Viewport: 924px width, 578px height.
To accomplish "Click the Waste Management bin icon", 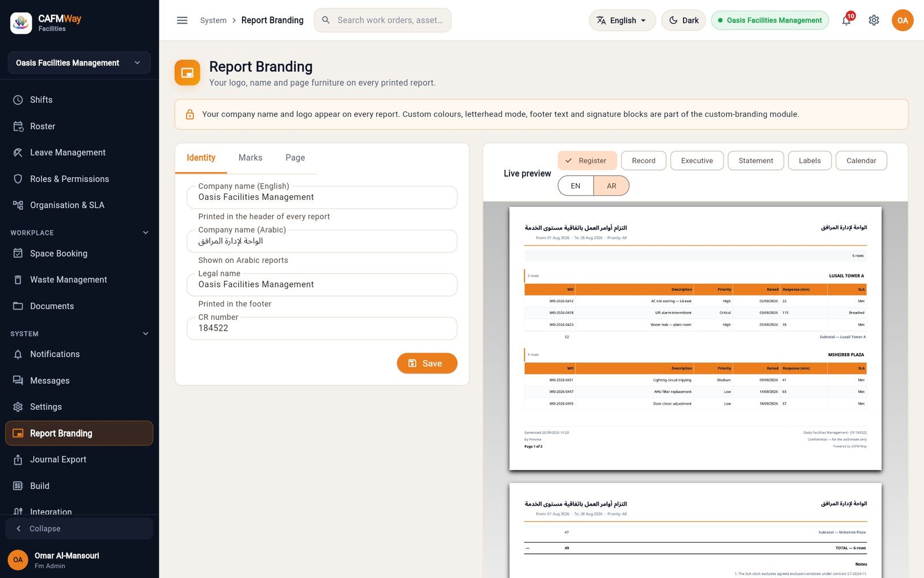I will [18, 280].
